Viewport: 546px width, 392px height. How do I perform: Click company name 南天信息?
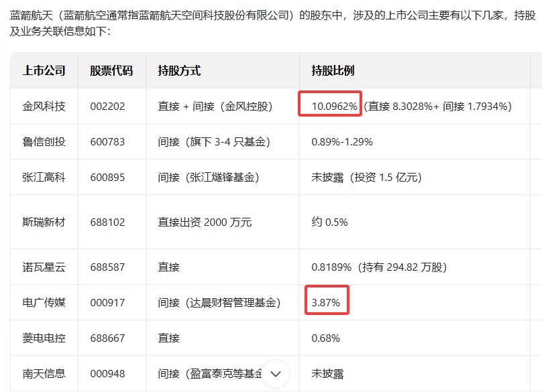pyautogui.click(x=44, y=373)
